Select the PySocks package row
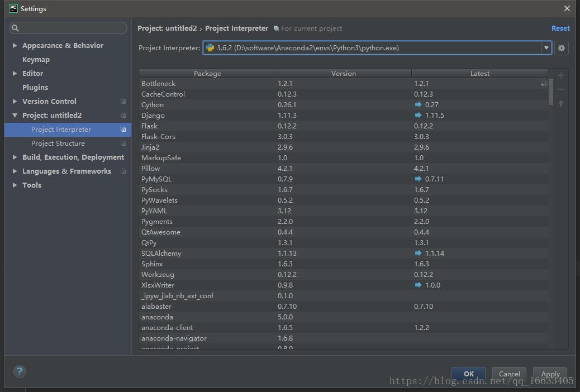 point(344,190)
